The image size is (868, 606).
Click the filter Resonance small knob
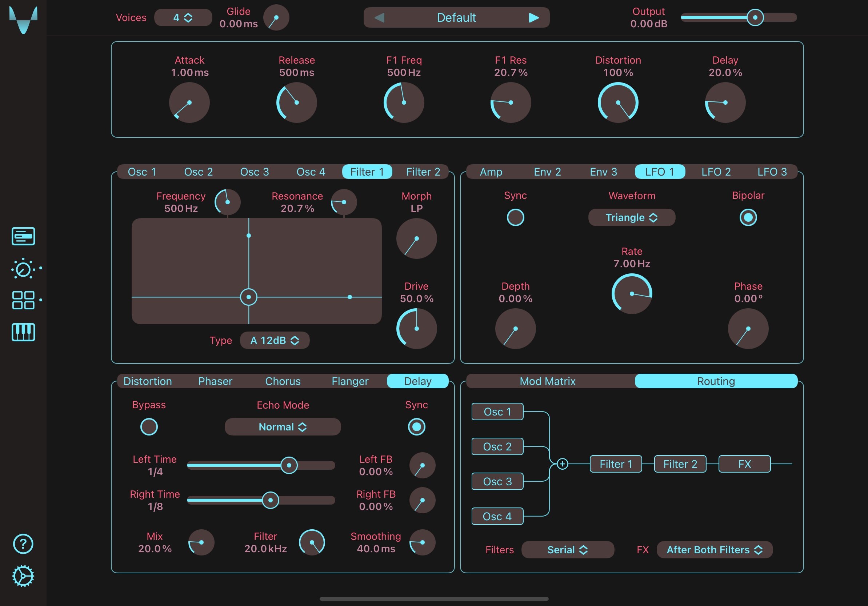click(344, 202)
